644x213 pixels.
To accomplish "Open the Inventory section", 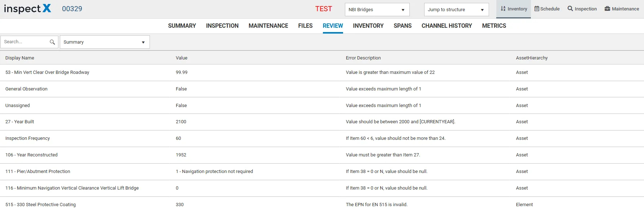I will tap(514, 9).
